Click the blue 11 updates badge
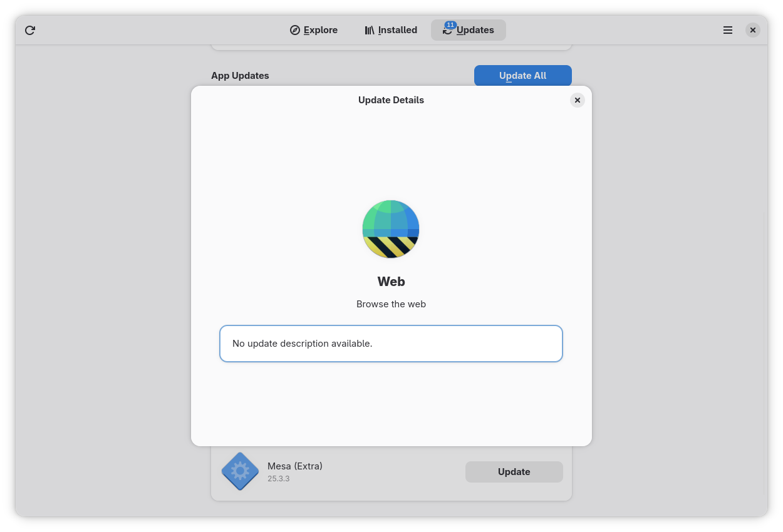This screenshot has height=532, width=783. tap(450, 25)
